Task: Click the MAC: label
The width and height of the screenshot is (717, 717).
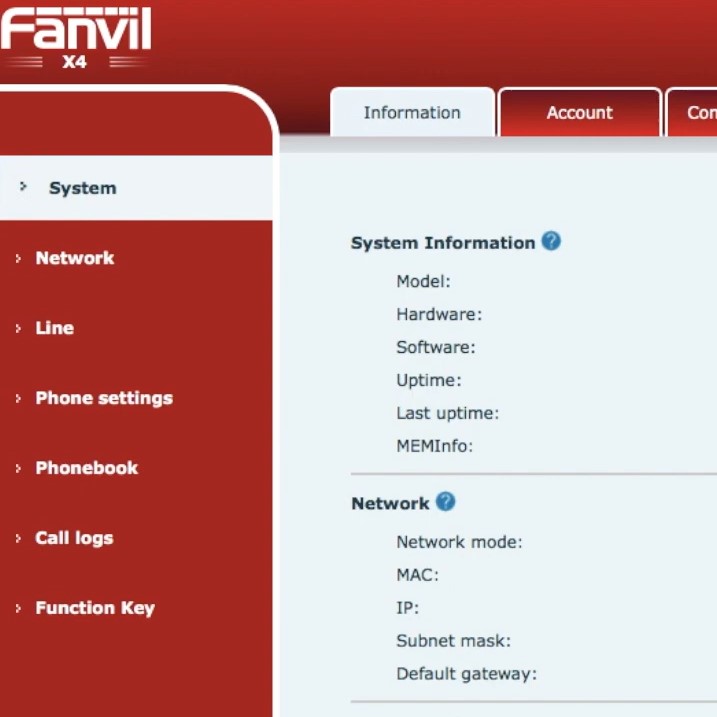Action: [x=417, y=575]
